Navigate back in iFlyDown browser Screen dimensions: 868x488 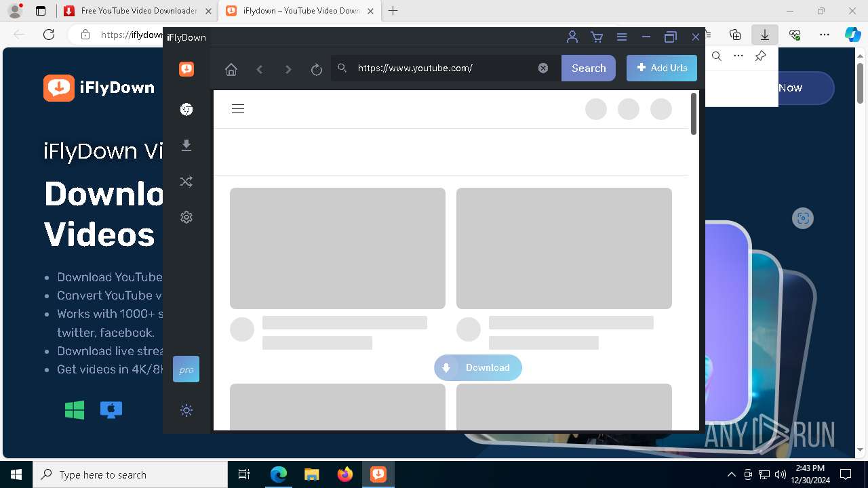point(260,69)
